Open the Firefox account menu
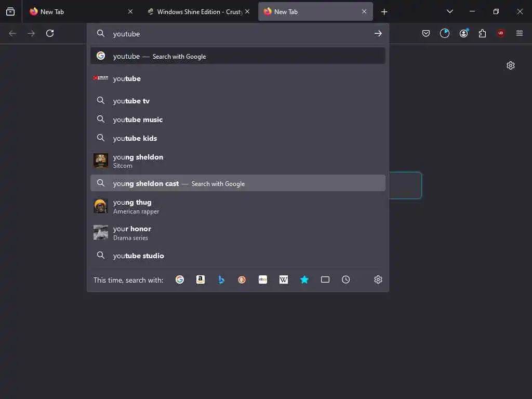The image size is (532, 399). (464, 33)
